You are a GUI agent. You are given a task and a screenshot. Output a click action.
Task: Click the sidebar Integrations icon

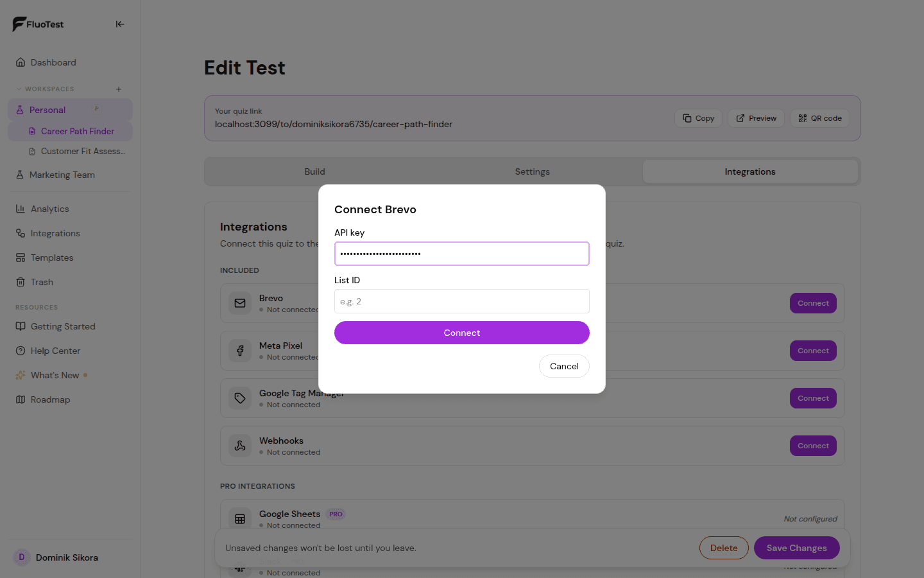point(21,233)
